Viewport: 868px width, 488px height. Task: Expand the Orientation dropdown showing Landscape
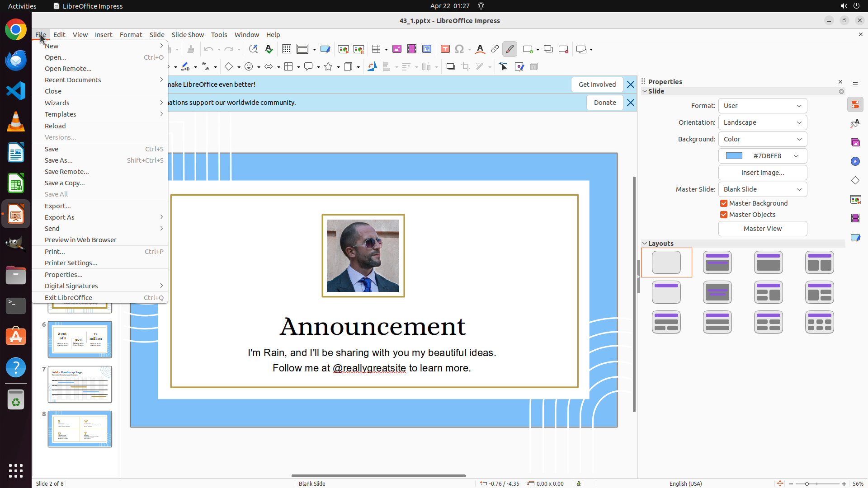pos(762,122)
